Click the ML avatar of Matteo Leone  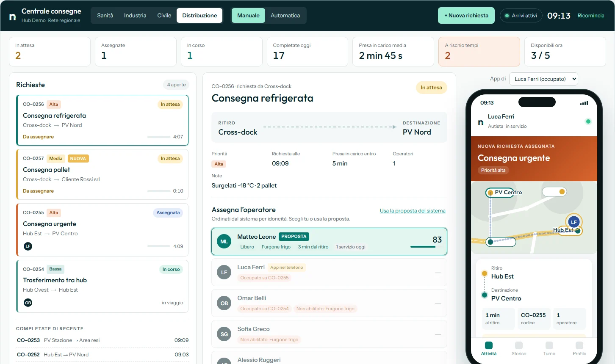point(224,242)
